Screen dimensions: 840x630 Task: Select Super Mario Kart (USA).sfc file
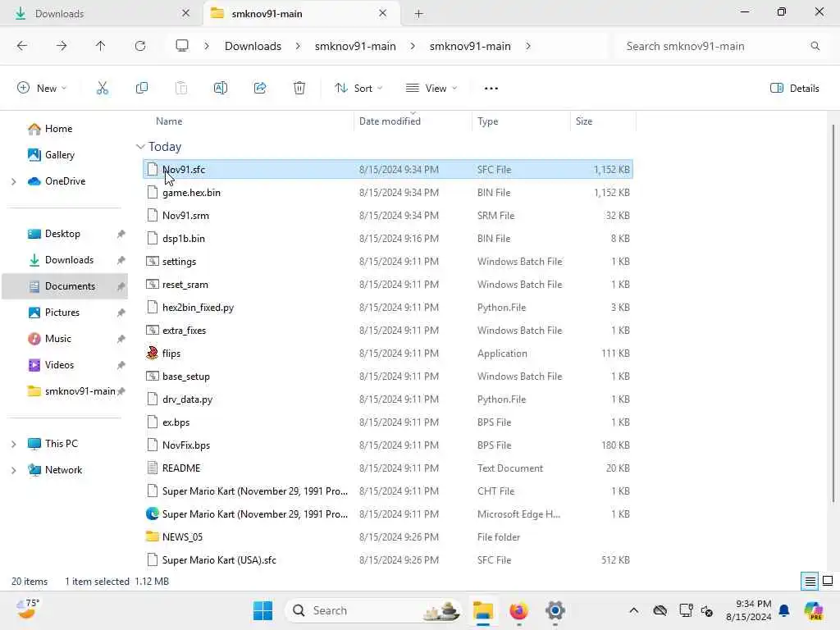point(388,560)
